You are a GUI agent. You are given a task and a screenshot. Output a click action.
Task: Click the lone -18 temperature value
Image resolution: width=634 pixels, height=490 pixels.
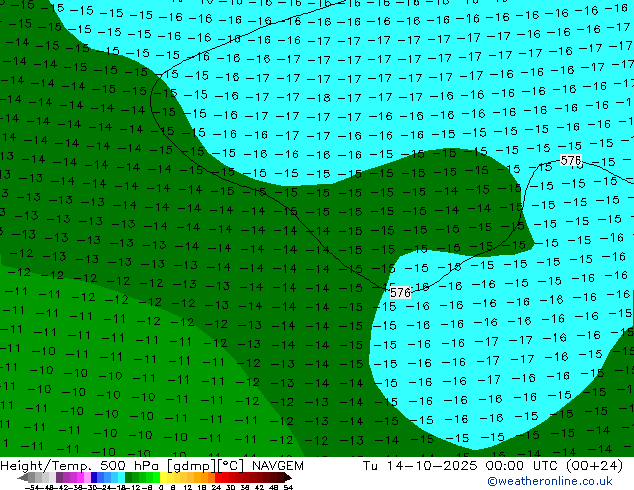coord(319,98)
